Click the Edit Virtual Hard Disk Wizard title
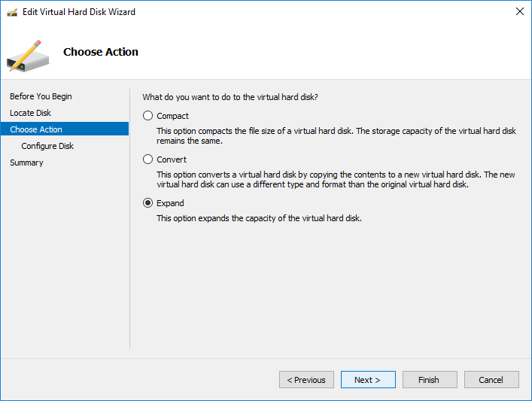 [x=79, y=12]
